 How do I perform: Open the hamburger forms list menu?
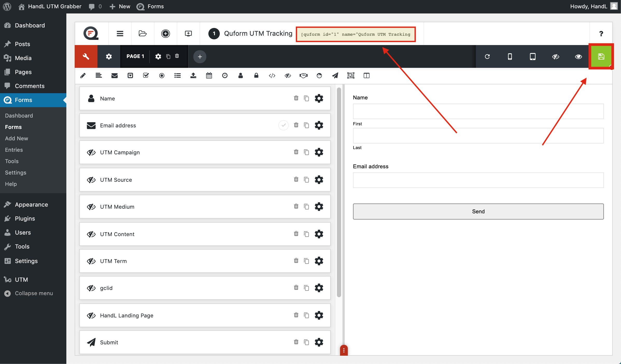coord(120,34)
